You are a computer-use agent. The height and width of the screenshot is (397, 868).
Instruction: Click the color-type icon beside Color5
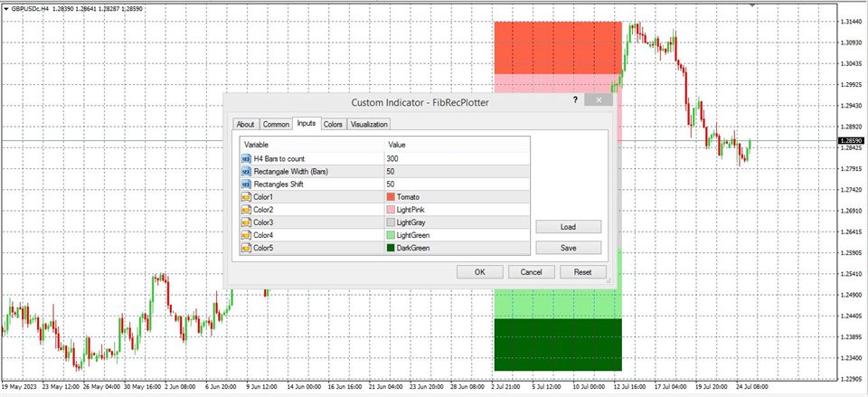point(247,247)
